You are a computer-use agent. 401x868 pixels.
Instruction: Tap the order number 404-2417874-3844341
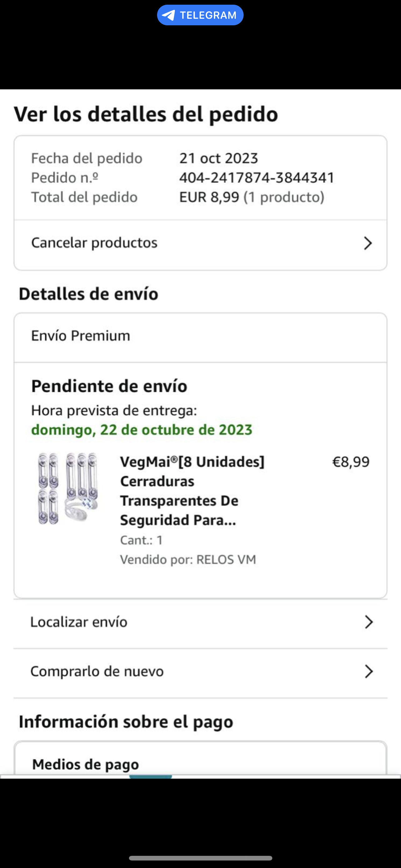click(257, 177)
